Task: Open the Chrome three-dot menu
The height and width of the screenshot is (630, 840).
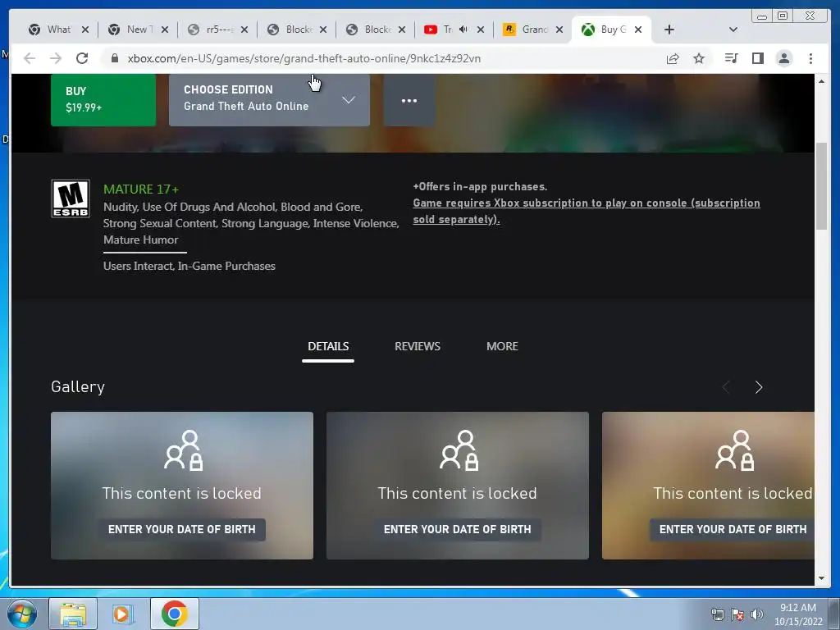Action: [x=810, y=58]
